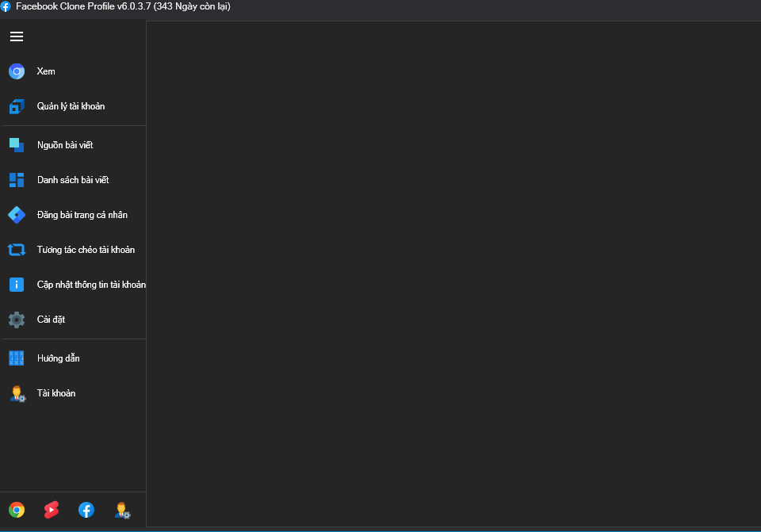This screenshot has height=532, width=761.
Task: Click the Chrome-style icon beside Xem
Action: [x=17, y=71]
